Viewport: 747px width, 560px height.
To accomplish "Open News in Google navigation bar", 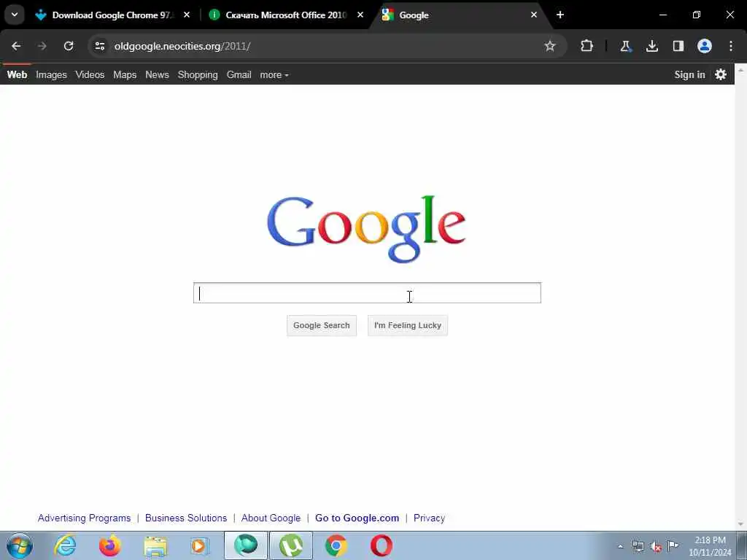I will pos(158,75).
